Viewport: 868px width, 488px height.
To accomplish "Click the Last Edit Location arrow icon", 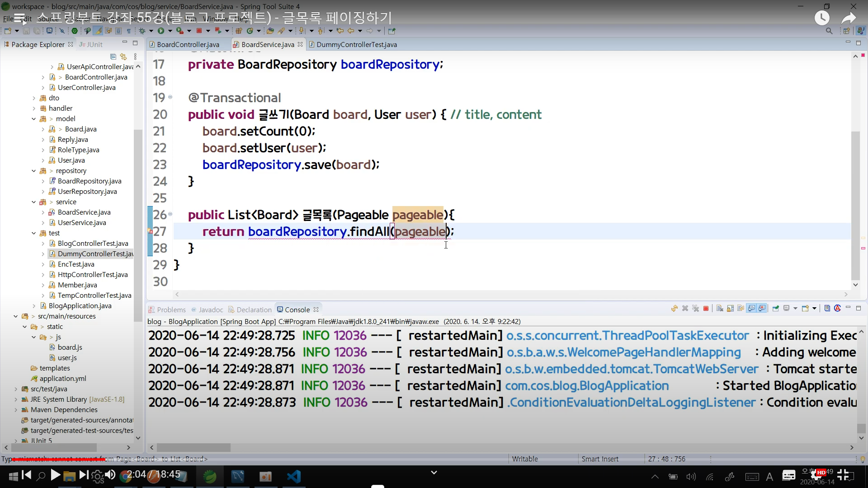I will (340, 31).
